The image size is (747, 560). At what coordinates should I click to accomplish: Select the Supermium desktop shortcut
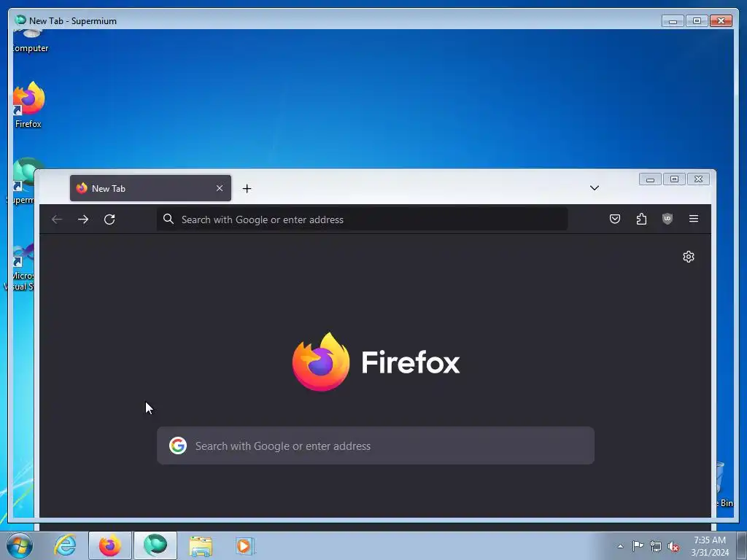tap(23, 181)
